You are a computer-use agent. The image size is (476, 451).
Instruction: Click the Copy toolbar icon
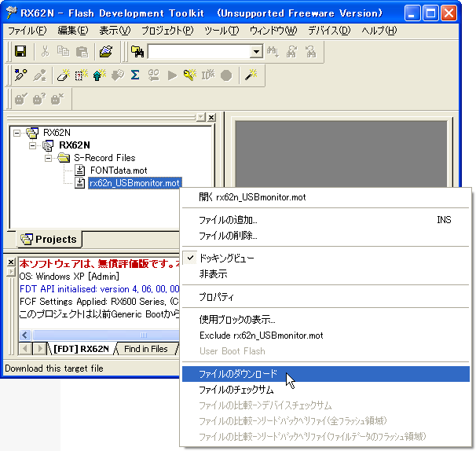point(63,51)
